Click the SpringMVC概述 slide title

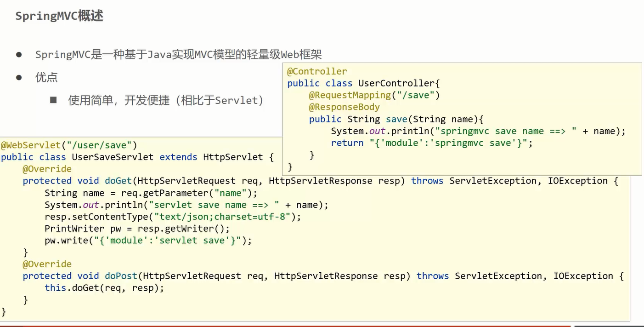point(59,16)
